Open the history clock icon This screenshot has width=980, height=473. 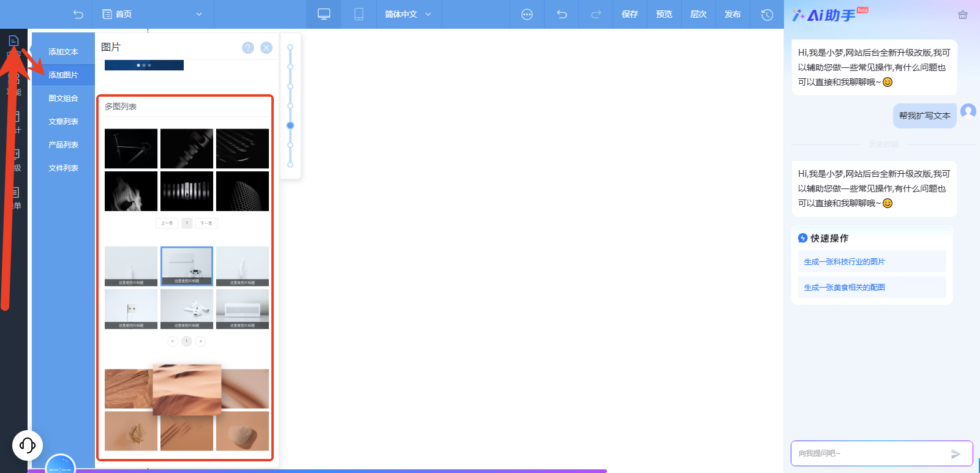[767, 14]
